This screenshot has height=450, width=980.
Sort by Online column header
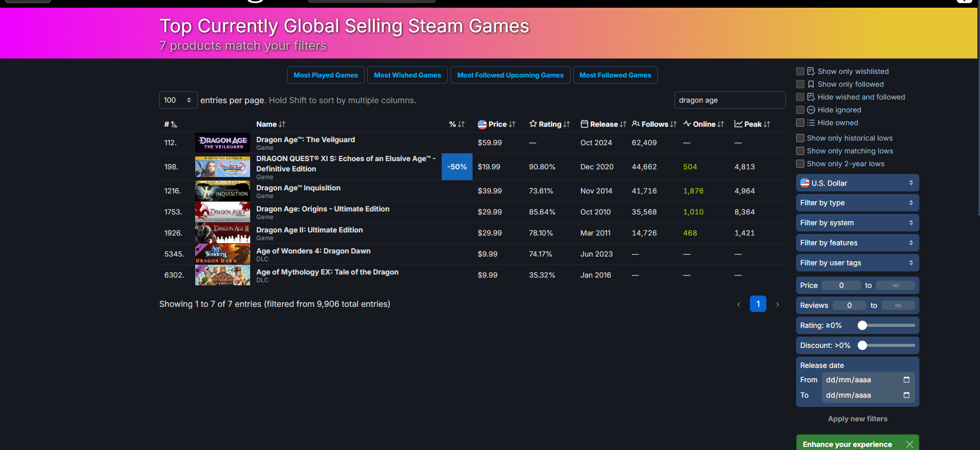point(704,124)
